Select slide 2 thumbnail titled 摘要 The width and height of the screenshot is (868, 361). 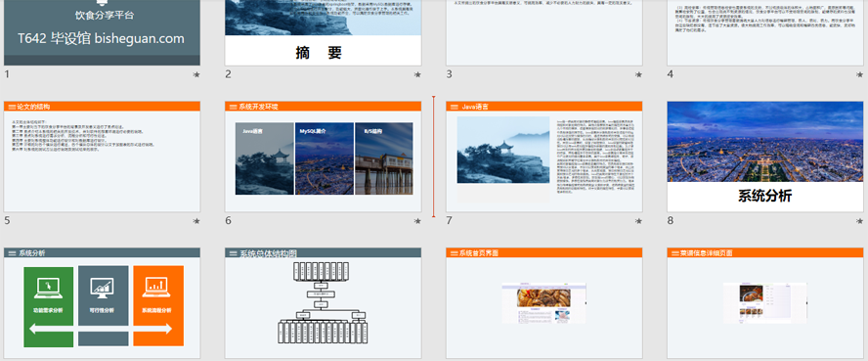coord(324,32)
